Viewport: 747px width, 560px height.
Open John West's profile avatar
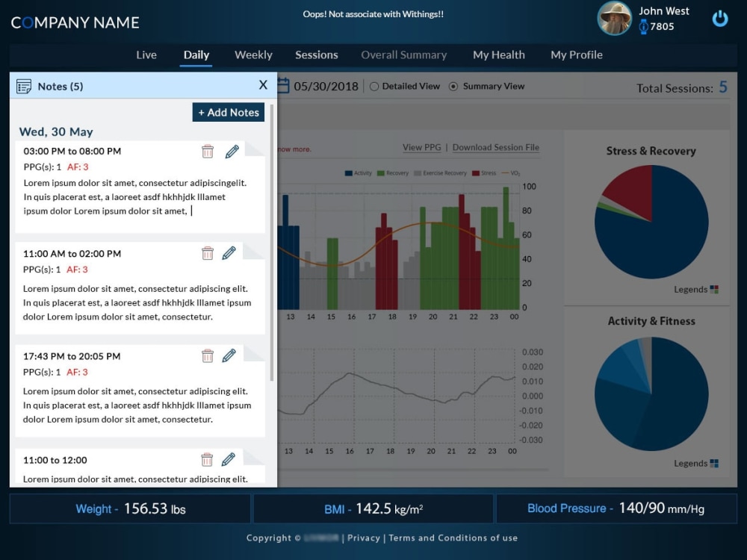(x=614, y=18)
